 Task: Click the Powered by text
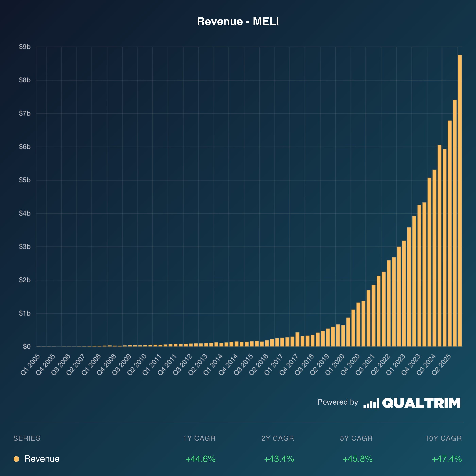(338, 402)
